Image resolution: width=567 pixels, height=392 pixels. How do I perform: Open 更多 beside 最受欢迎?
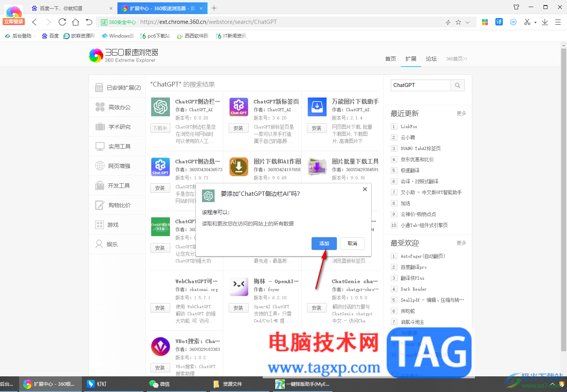461,243
